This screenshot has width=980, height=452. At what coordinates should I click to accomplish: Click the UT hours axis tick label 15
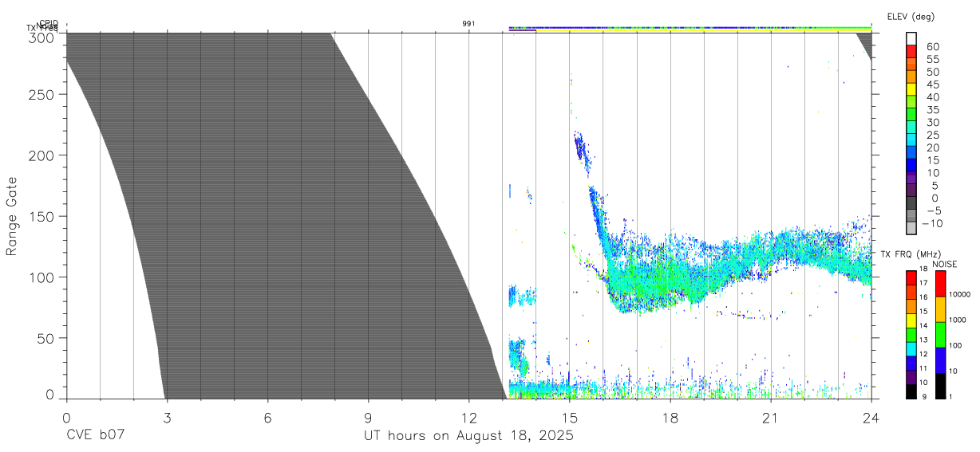click(x=569, y=417)
